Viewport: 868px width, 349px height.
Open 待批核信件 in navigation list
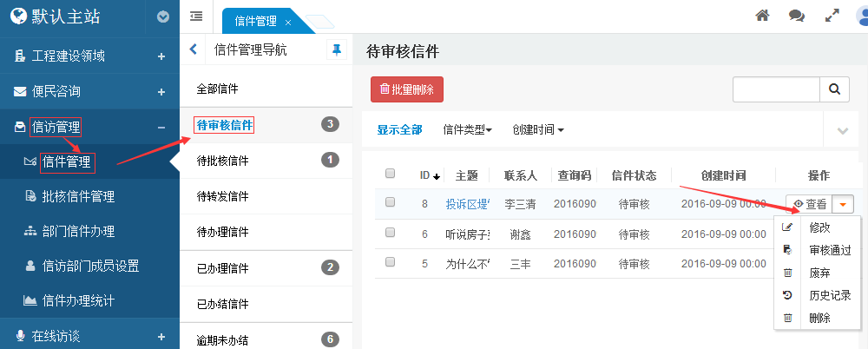223,161
